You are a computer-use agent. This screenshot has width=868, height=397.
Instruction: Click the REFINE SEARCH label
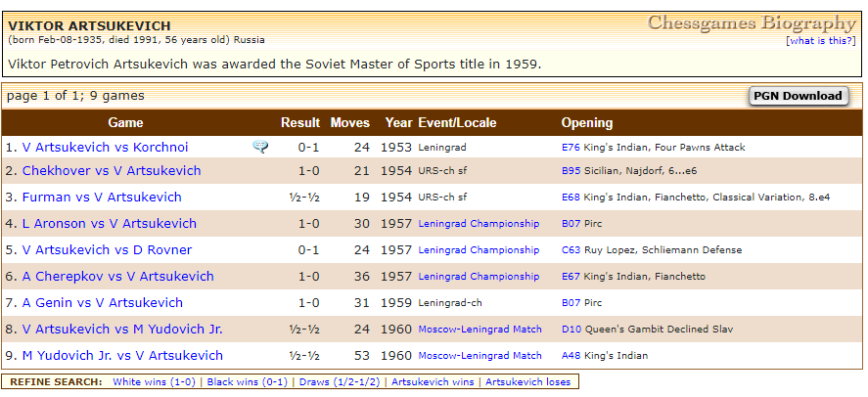[x=57, y=382]
